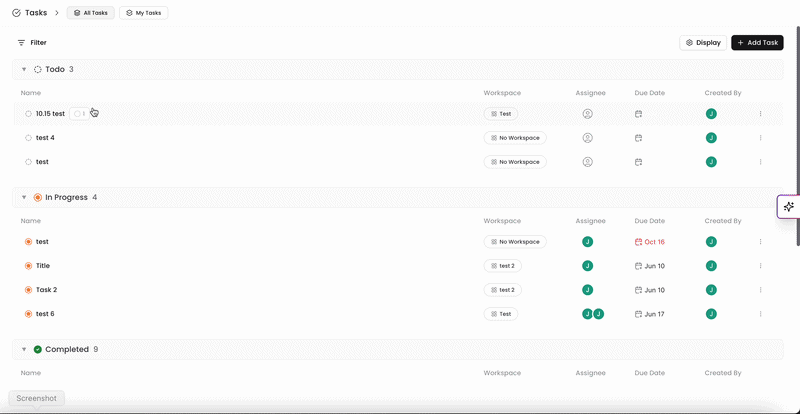The height and width of the screenshot is (414, 800).
Task: Open the Filter options
Action: tap(32, 43)
